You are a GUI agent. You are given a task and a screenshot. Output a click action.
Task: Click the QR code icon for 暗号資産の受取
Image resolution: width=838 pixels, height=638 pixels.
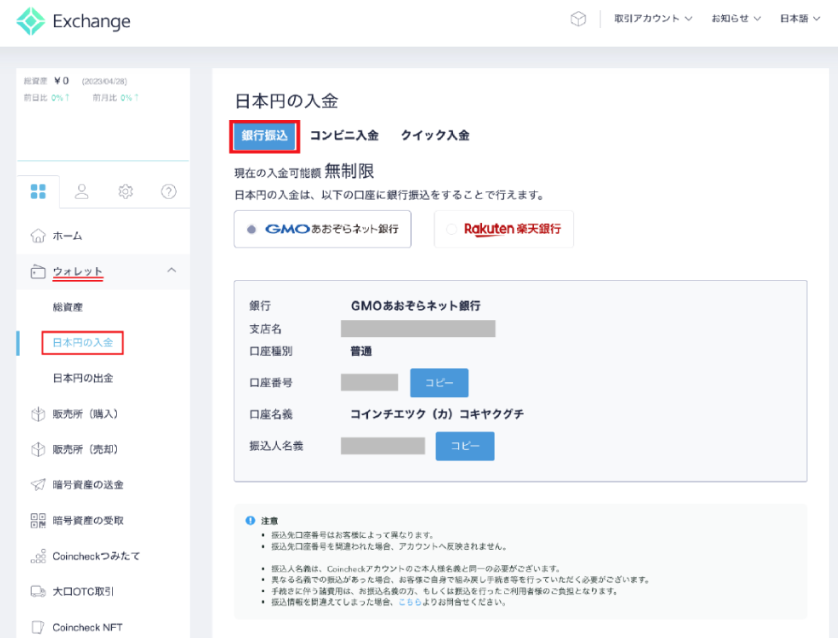tap(38, 520)
